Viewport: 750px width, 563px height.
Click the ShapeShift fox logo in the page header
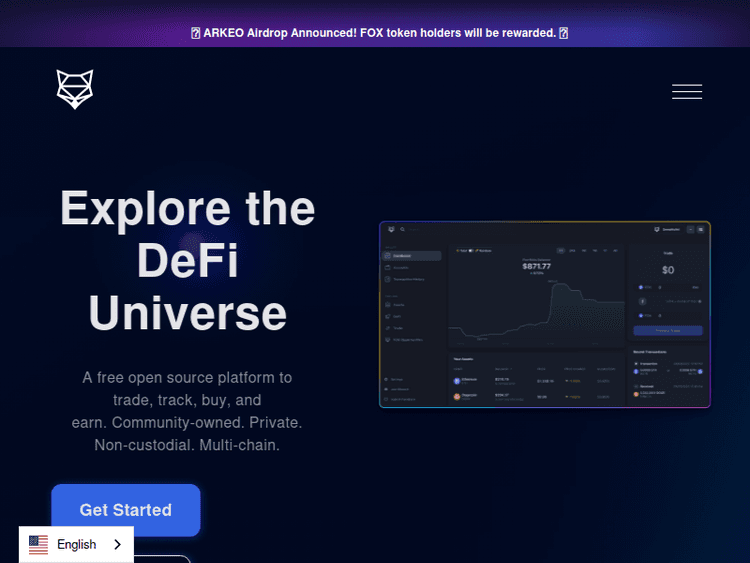[x=75, y=89]
